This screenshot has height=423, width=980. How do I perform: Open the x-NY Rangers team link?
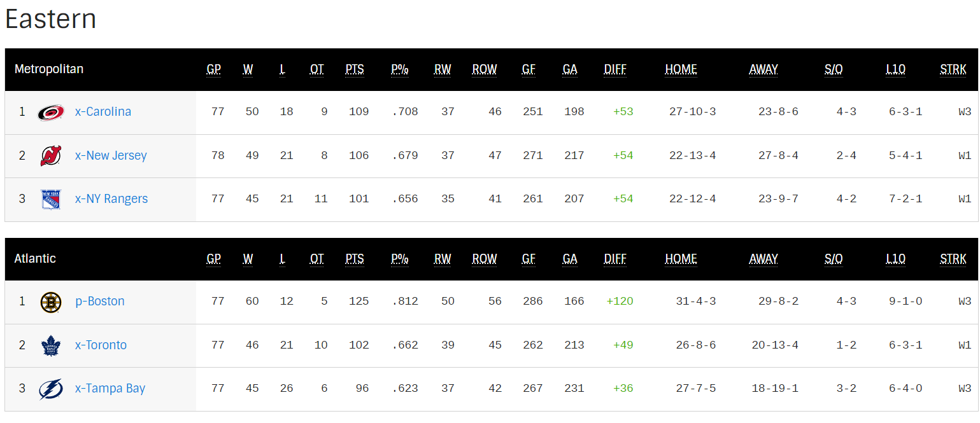[x=111, y=198]
